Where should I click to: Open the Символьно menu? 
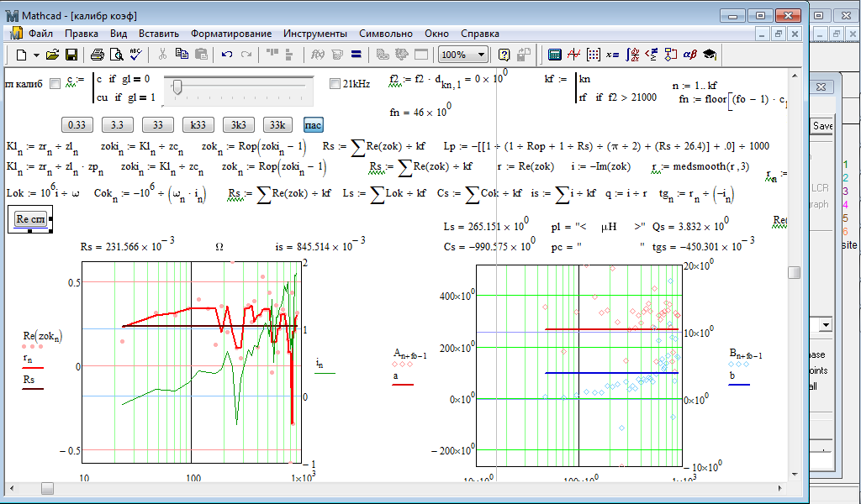pyautogui.click(x=385, y=34)
